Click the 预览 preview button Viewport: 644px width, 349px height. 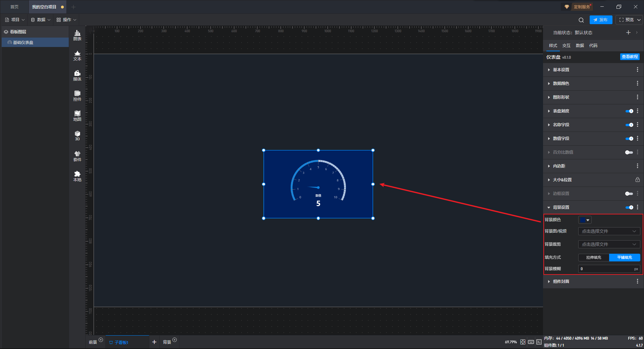(626, 20)
